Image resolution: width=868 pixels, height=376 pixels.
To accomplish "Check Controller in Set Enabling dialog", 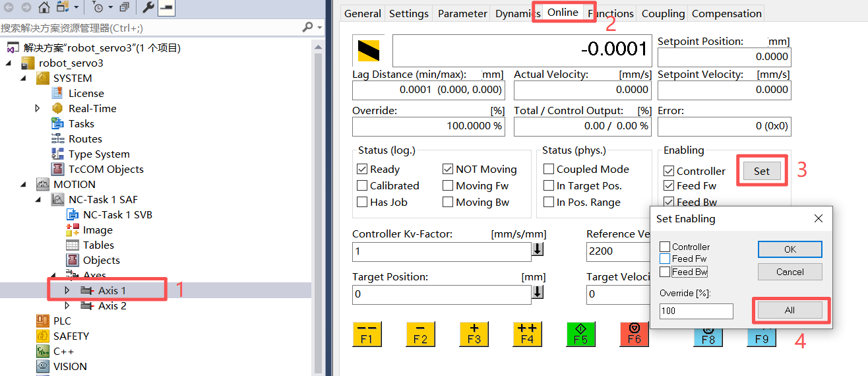I will (665, 247).
